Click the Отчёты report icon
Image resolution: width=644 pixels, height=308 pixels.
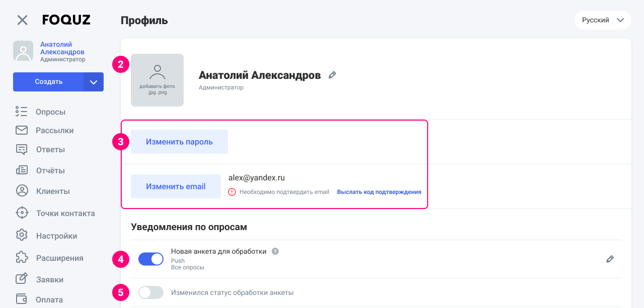[21, 170]
